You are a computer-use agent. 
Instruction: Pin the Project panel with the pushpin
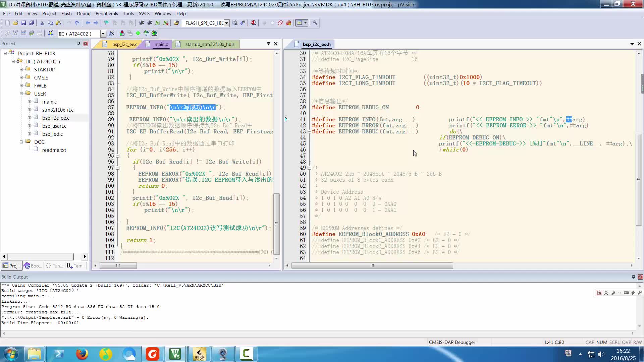[78, 44]
